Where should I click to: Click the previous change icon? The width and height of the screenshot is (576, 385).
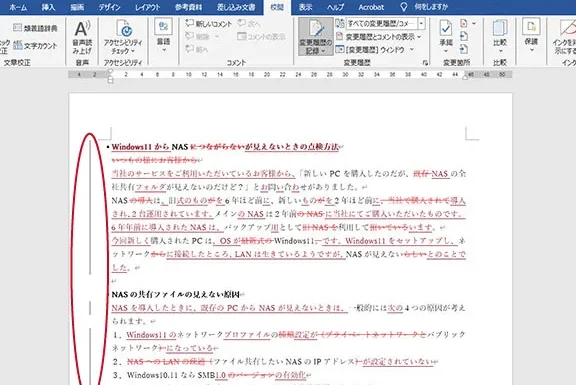[464, 36]
